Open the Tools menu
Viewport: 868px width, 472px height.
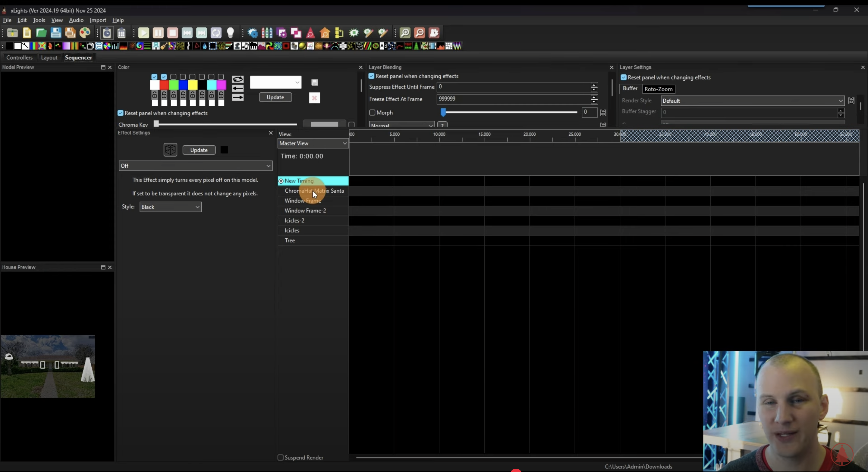pos(39,20)
